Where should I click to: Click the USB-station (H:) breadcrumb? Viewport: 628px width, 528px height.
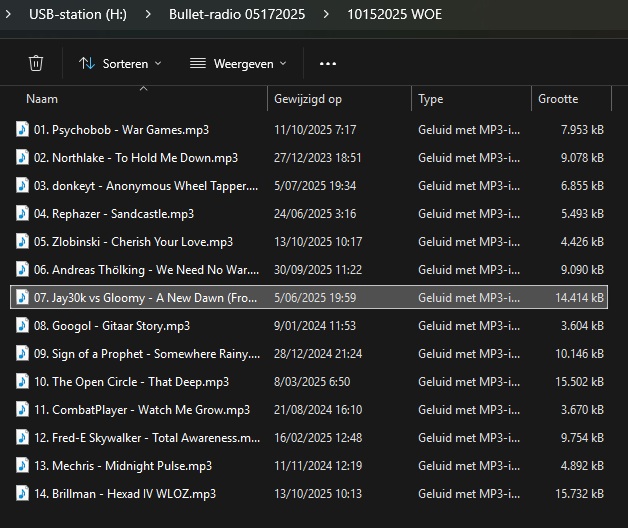78,14
